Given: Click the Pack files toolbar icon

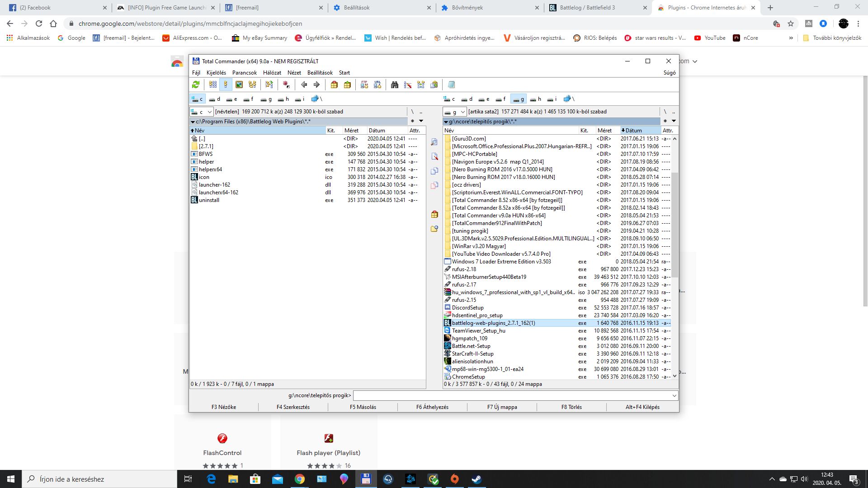Looking at the screenshot, I should click(334, 84).
